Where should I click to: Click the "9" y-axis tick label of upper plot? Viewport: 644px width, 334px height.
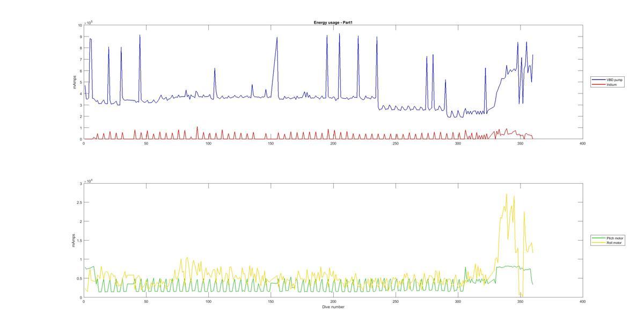tap(80, 37)
